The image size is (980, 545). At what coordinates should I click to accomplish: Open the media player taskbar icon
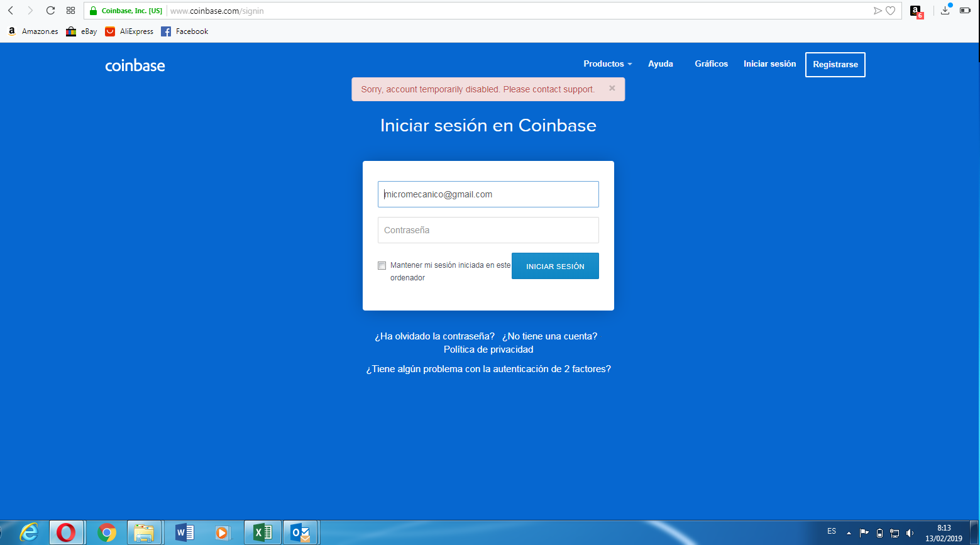tap(222, 532)
